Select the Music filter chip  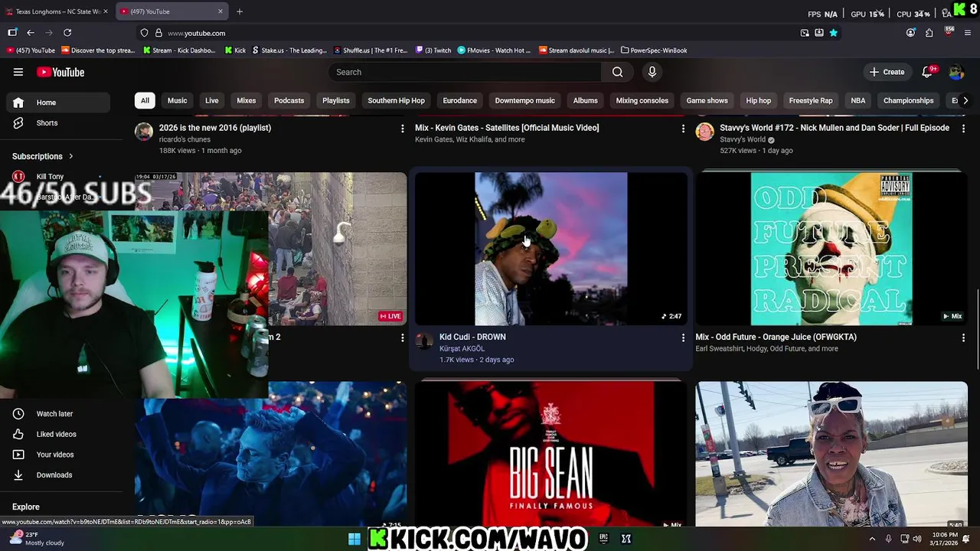click(177, 100)
